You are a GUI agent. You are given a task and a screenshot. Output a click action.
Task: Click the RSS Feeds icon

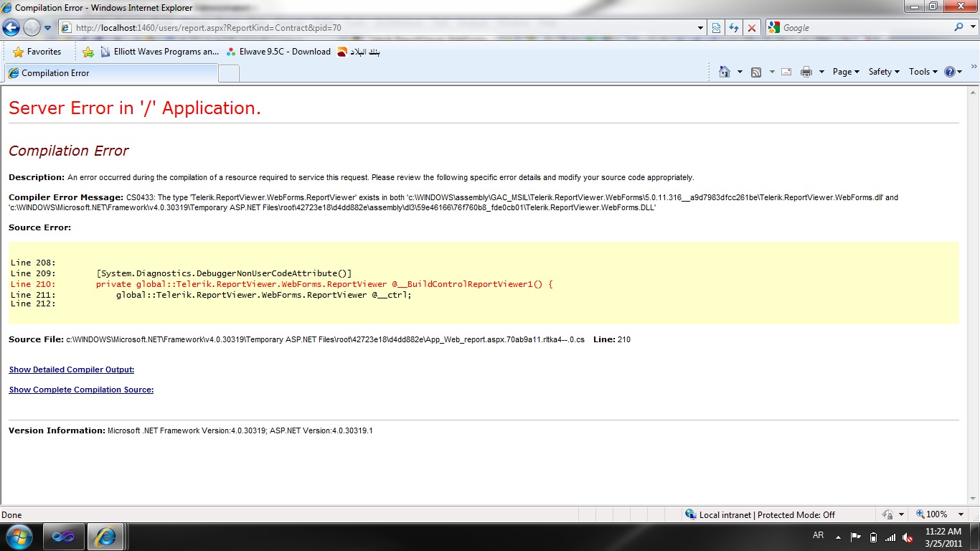(x=756, y=72)
